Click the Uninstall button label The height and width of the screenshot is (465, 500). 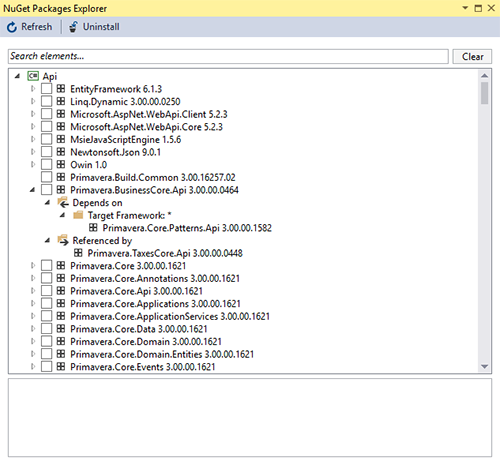101,27
